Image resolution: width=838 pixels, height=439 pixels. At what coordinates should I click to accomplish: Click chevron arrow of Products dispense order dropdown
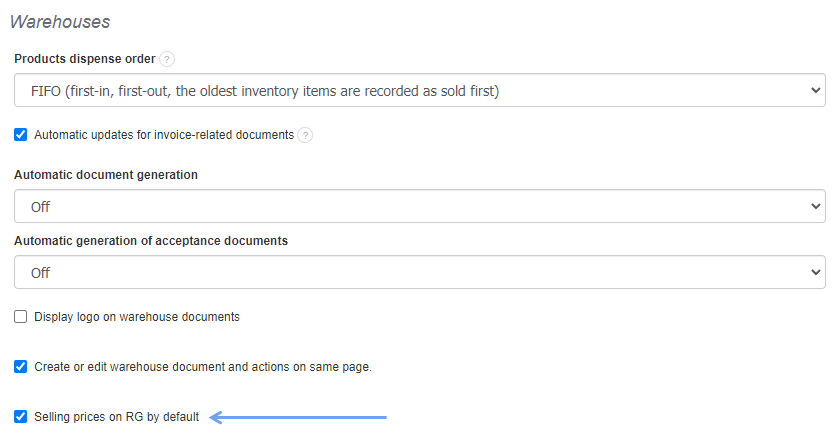point(813,91)
